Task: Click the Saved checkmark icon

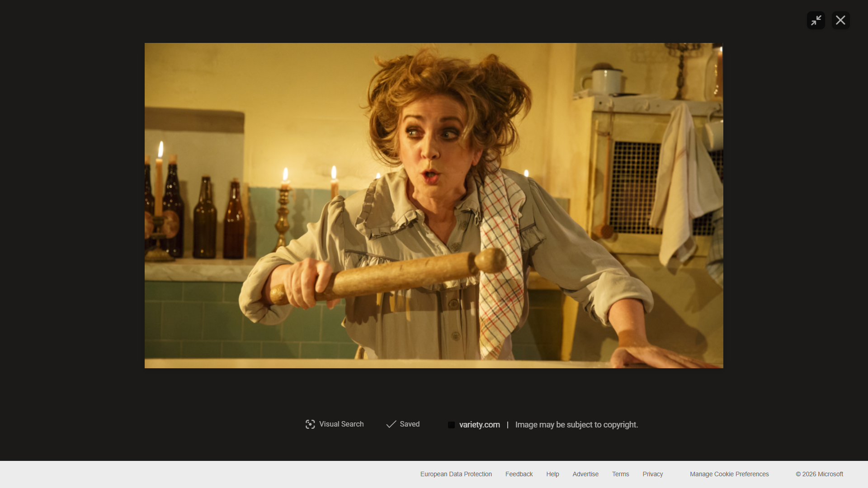Action: click(x=390, y=424)
